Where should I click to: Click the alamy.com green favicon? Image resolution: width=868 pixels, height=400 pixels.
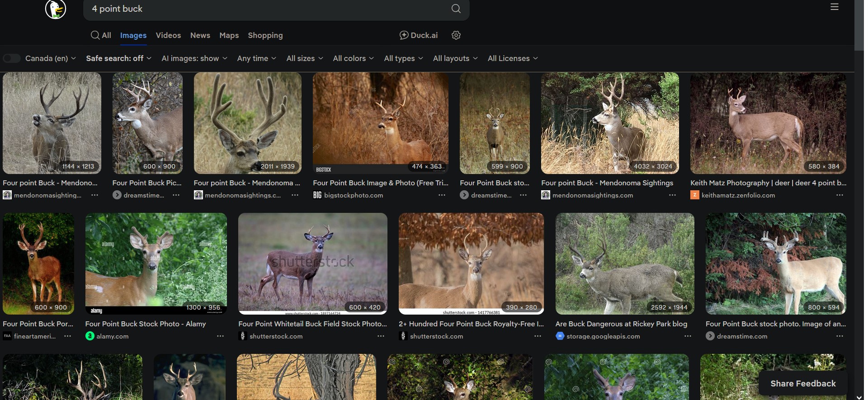tap(90, 336)
